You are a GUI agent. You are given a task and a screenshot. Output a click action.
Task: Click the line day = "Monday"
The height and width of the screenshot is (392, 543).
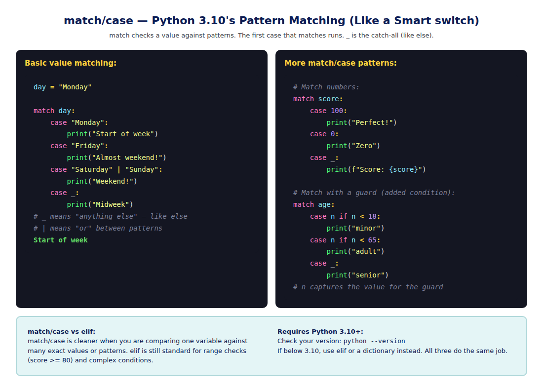[62, 87]
